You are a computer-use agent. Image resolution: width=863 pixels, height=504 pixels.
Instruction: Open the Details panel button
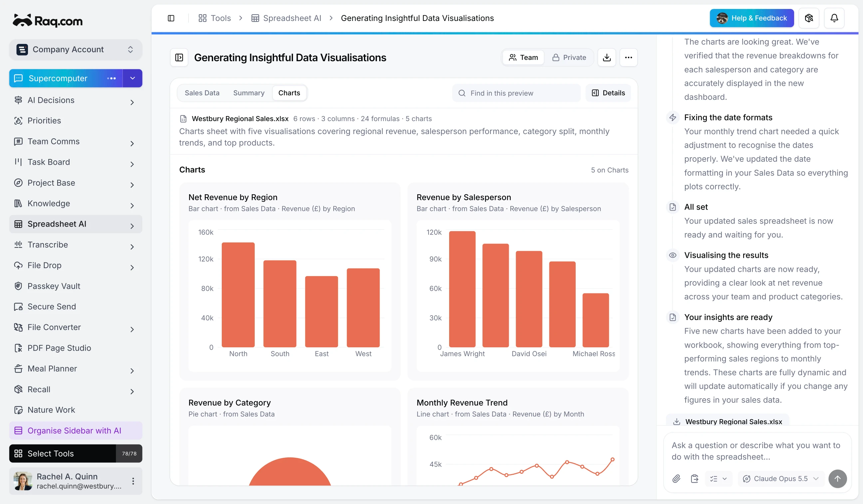tap(608, 93)
